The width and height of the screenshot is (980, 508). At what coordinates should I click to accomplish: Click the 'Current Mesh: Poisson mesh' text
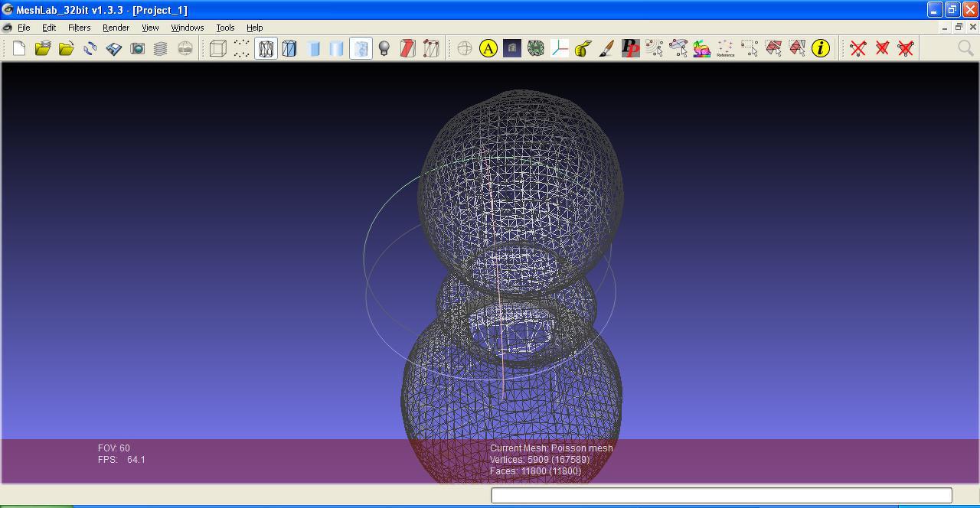pyautogui.click(x=551, y=448)
